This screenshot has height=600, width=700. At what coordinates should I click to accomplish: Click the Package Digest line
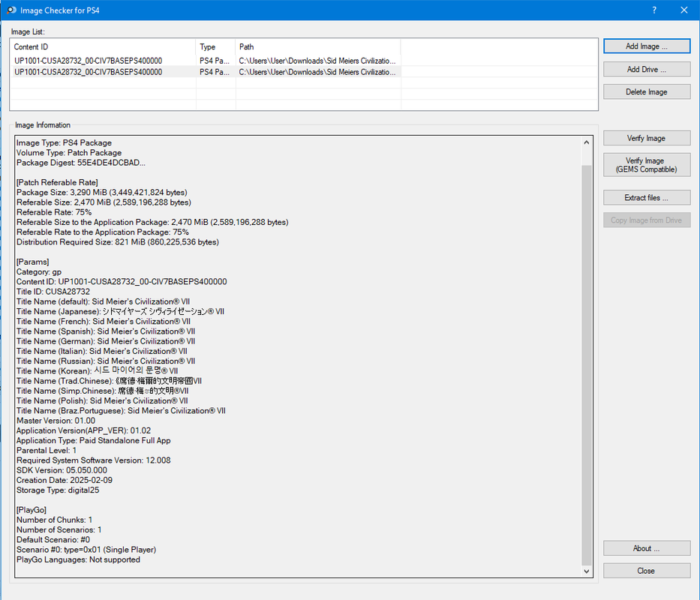coord(81,163)
